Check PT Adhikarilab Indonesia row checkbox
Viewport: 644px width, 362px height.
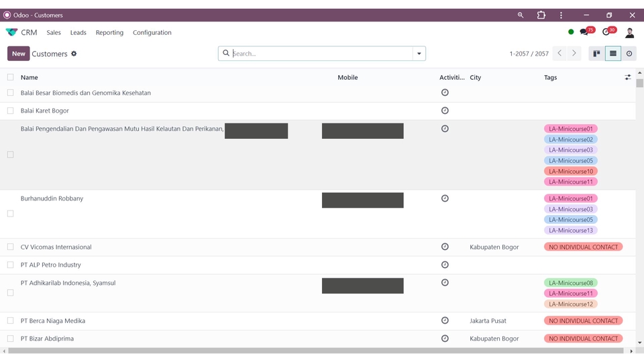pyautogui.click(x=10, y=293)
